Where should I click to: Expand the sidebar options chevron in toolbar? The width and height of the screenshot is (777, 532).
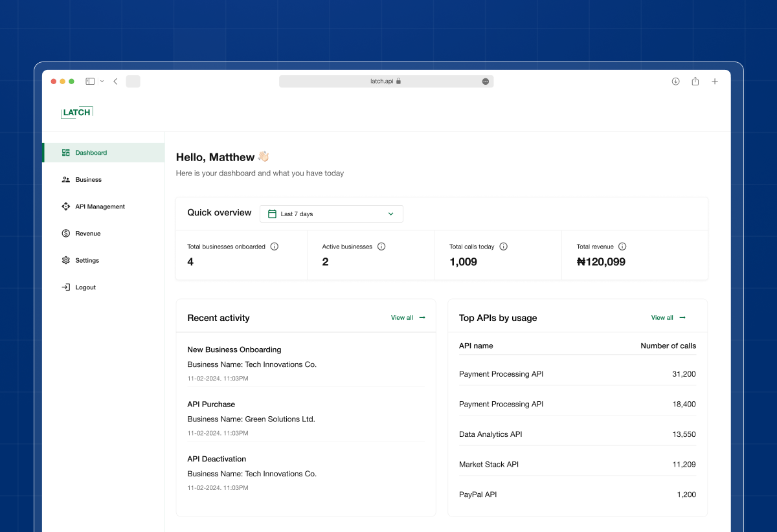click(x=102, y=82)
